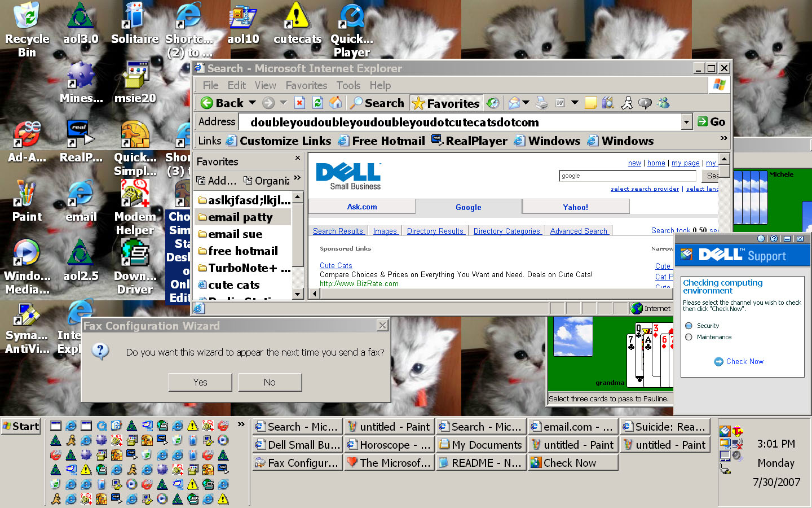Click the Free Hotmail link in Links bar

[382, 141]
